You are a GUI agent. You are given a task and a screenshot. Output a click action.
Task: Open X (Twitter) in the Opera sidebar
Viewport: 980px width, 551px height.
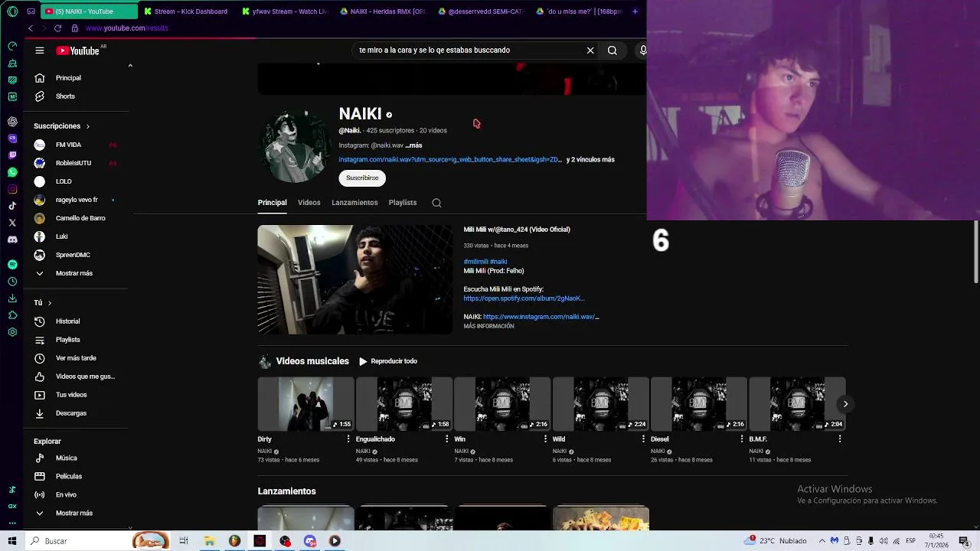[x=12, y=223]
